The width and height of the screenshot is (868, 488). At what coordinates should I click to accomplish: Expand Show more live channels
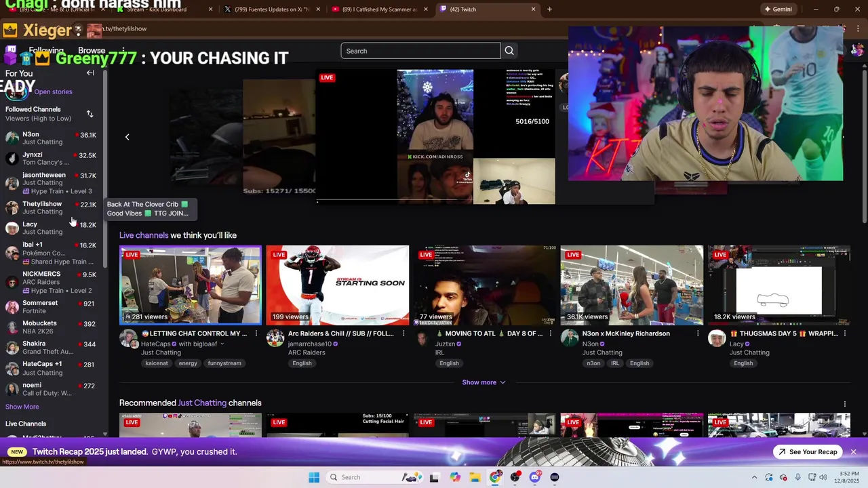[484, 382]
